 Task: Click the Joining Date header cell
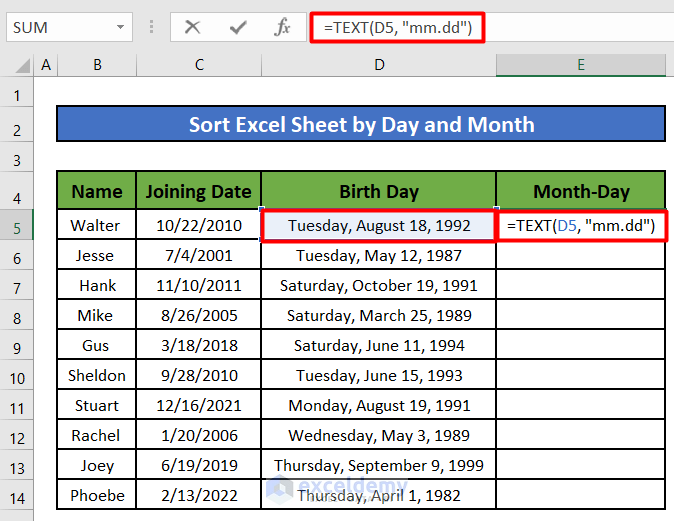[199, 191]
